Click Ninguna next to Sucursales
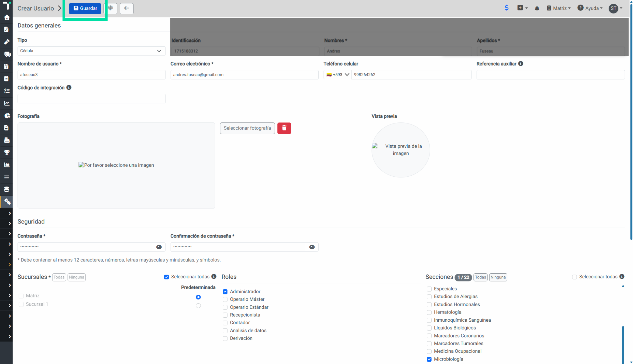Image resolution: width=633 pixels, height=364 pixels. pos(77,277)
